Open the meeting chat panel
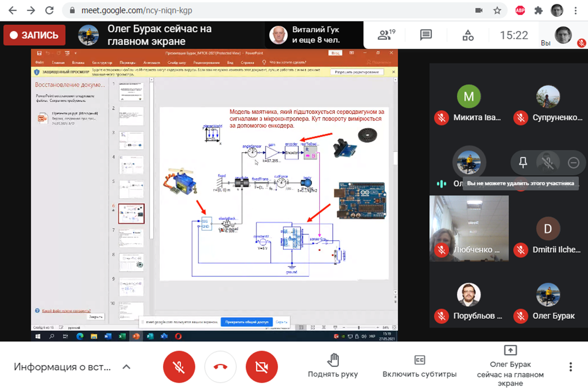This screenshot has width=588, height=391. (426, 35)
